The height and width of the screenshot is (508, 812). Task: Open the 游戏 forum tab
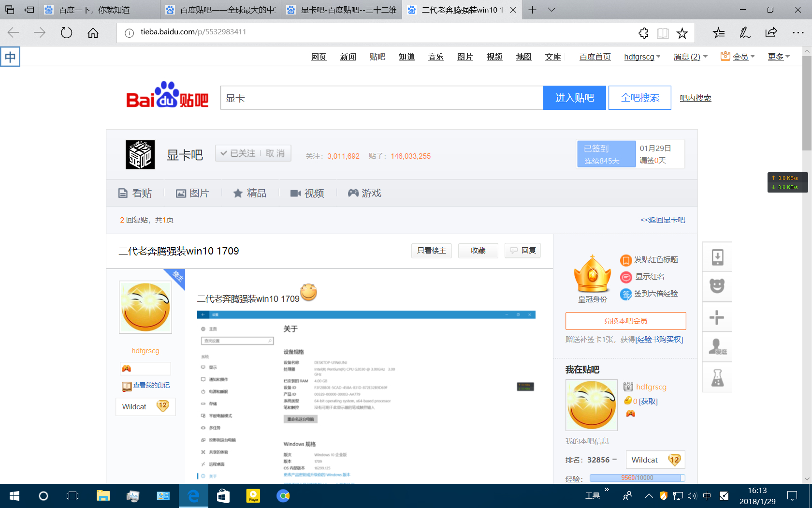(365, 193)
